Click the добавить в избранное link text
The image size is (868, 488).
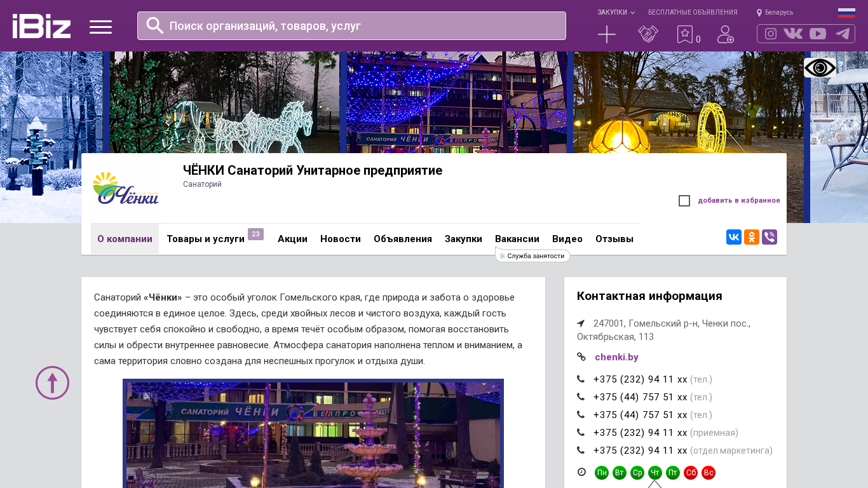(739, 201)
